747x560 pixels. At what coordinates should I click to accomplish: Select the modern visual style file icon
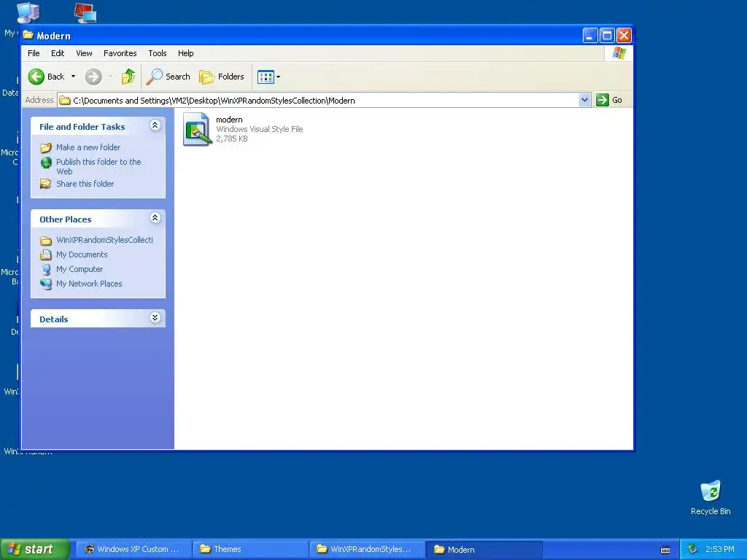point(197,129)
